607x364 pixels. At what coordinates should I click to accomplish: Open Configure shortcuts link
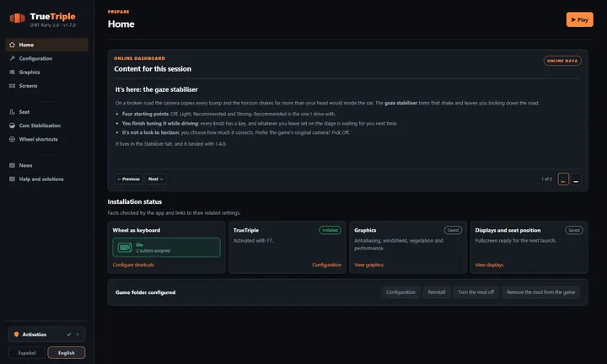[133, 265]
